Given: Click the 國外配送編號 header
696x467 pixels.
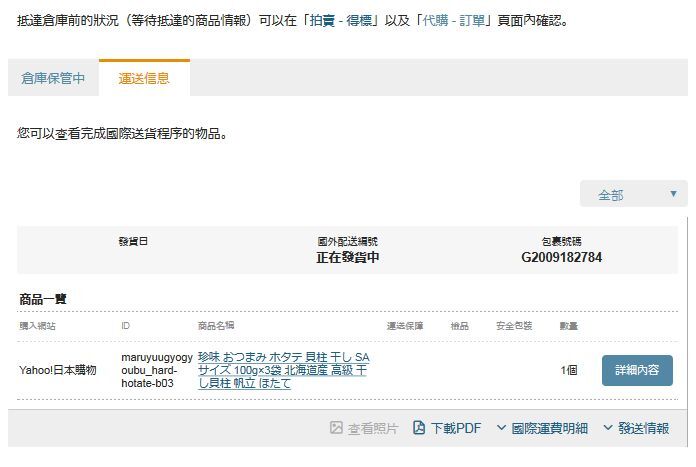Looking at the screenshot, I should pyautogui.click(x=348, y=241).
